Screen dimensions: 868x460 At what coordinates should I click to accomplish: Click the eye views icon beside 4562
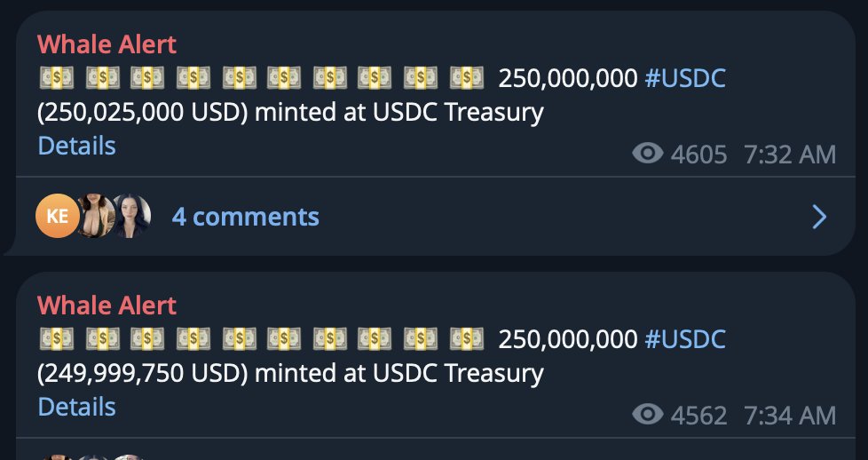pos(648,415)
